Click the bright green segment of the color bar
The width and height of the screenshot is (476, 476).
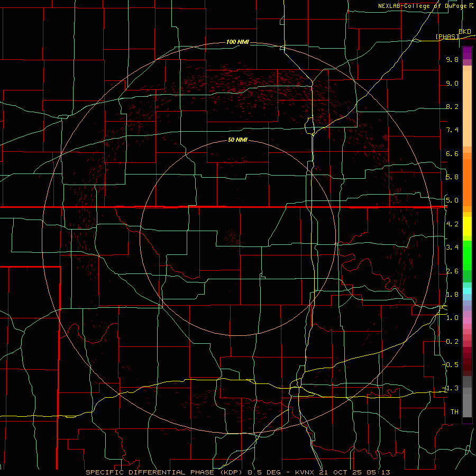[467, 255]
